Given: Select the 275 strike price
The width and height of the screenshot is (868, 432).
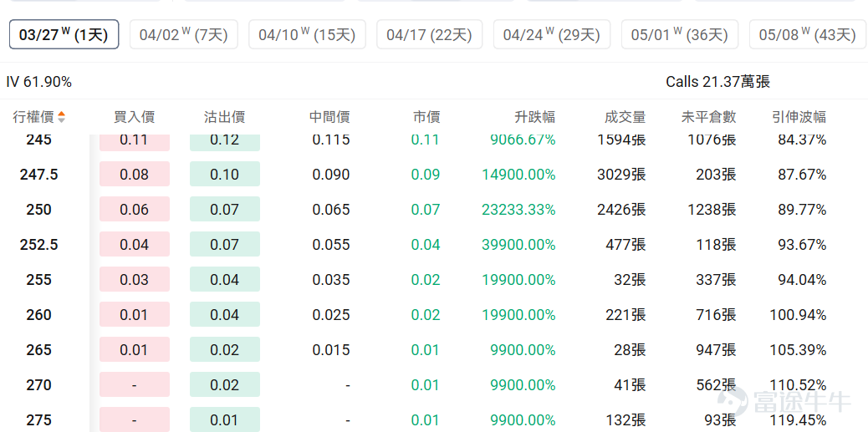Looking at the screenshot, I should click(x=38, y=420).
